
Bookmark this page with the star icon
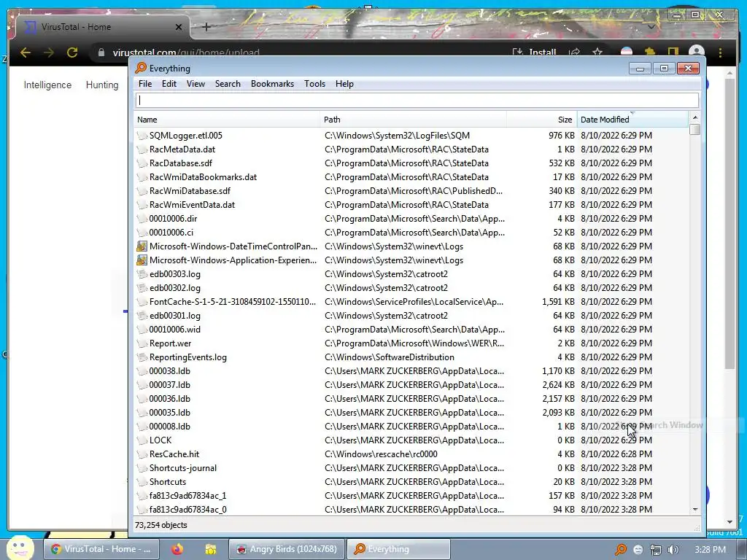597,52
